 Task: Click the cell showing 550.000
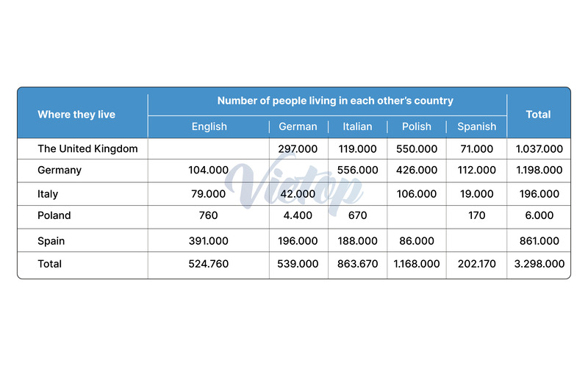[417, 149]
